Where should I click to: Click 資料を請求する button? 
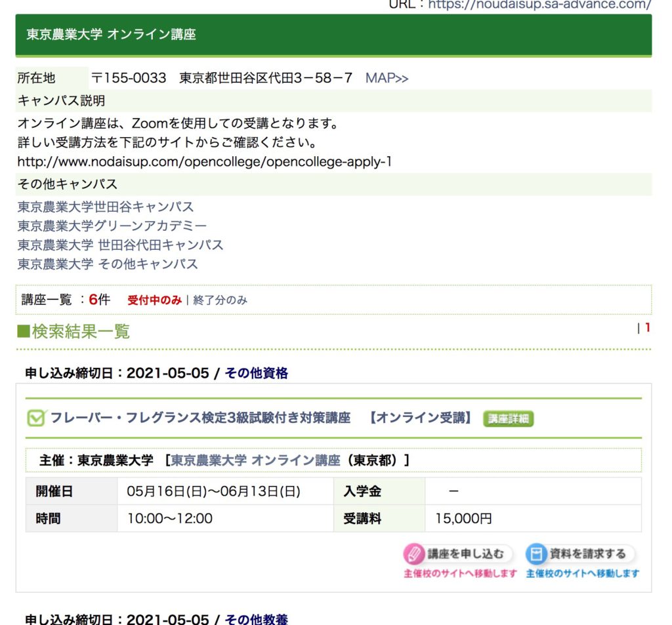tap(581, 554)
